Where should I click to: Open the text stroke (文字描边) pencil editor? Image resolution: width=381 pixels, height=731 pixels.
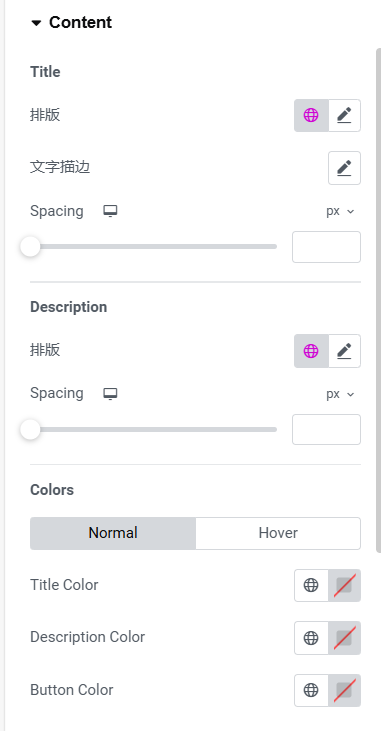pos(344,168)
